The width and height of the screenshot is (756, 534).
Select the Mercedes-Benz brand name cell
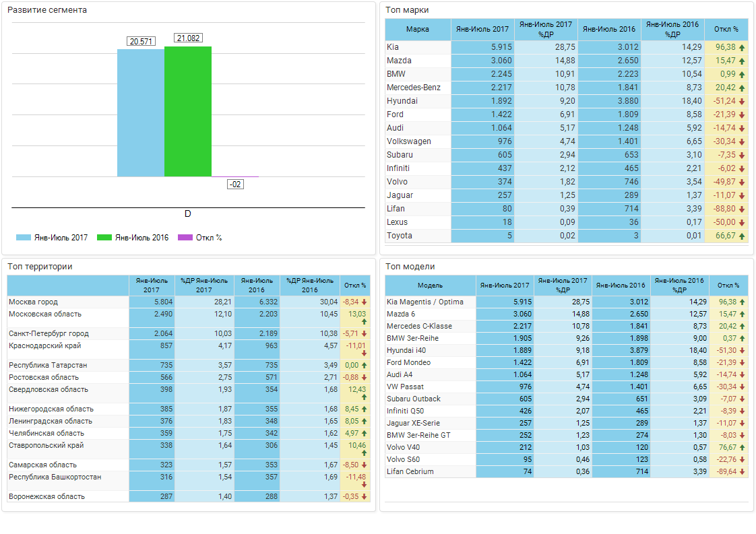[418, 88]
